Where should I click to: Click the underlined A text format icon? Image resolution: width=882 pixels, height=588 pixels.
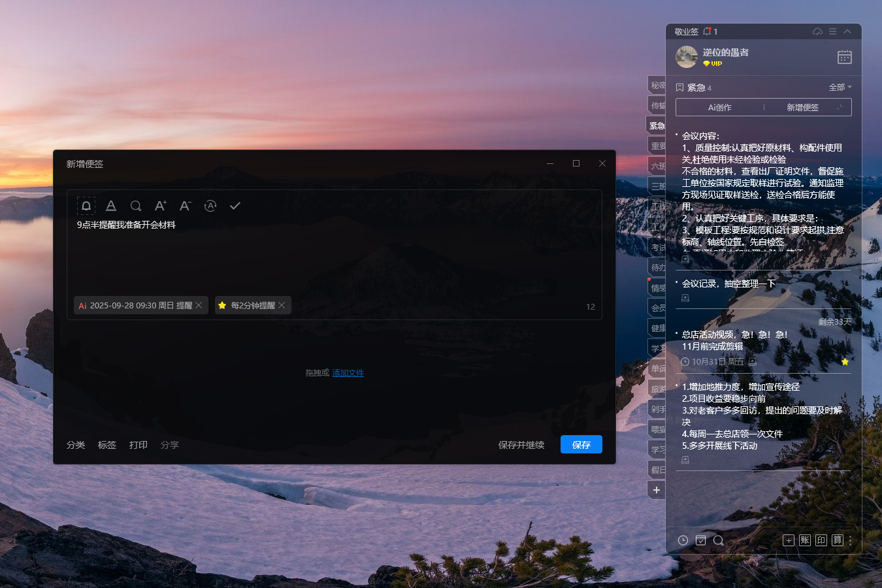[x=111, y=206]
